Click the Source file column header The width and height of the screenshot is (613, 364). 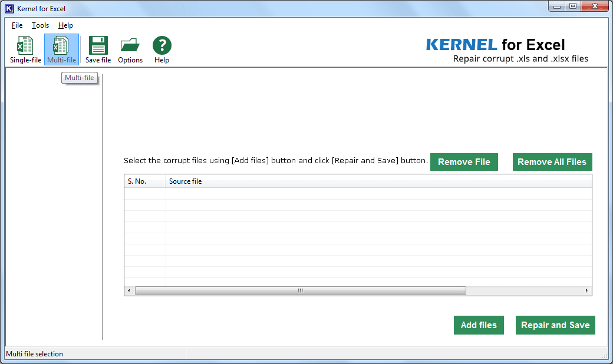click(x=378, y=181)
